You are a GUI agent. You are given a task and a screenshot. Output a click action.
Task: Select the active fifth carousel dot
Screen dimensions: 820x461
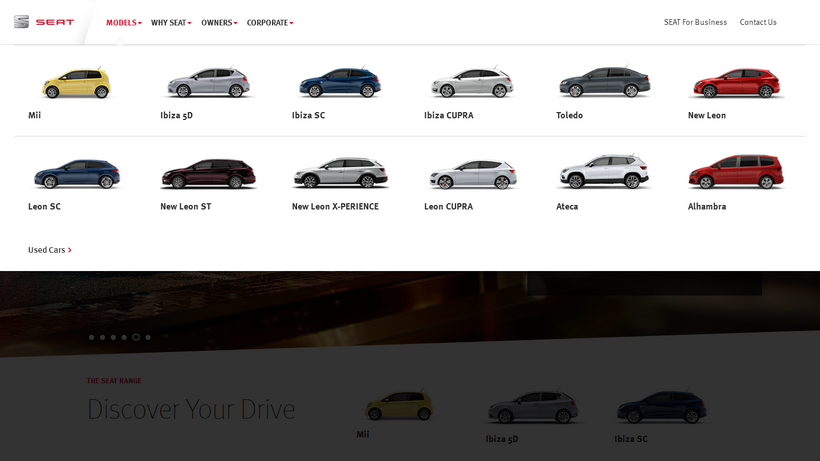pyautogui.click(x=136, y=337)
